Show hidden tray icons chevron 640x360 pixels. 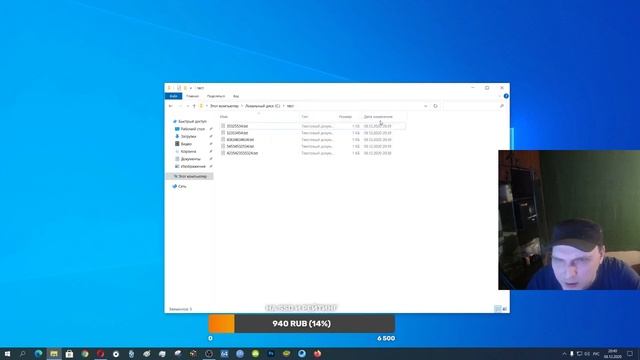564,354
